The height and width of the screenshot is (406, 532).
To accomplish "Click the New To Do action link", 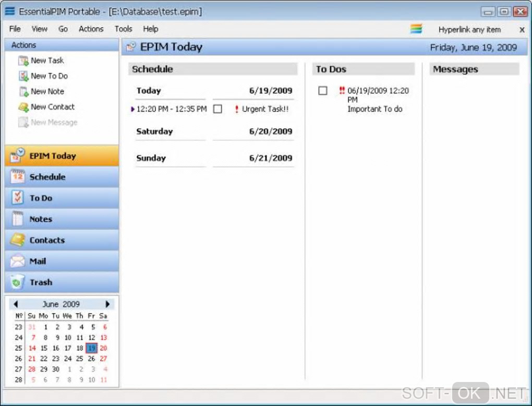I will point(49,76).
